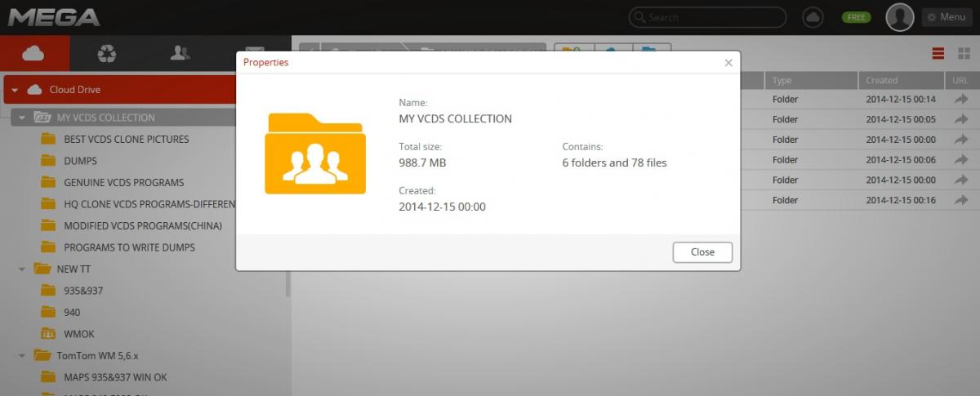Click the share link arrow for 00:16 row

[960, 200]
